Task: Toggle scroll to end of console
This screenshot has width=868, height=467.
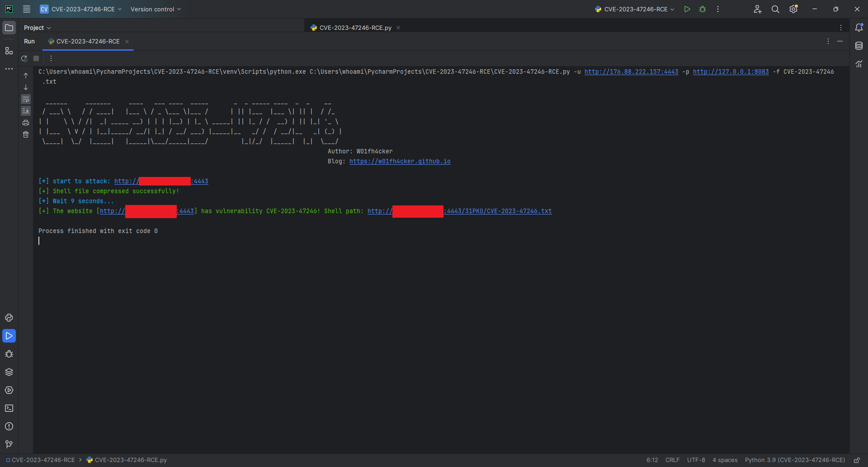Action: click(x=26, y=111)
